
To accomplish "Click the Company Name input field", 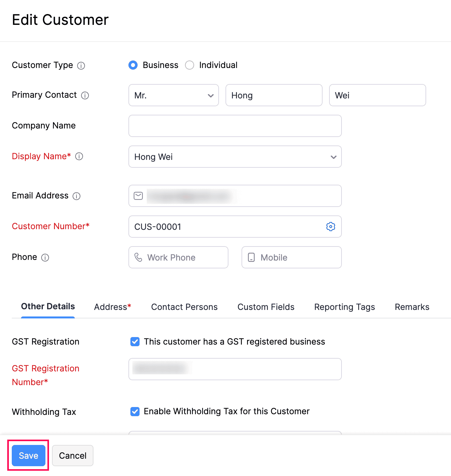I will tap(235, 126).
